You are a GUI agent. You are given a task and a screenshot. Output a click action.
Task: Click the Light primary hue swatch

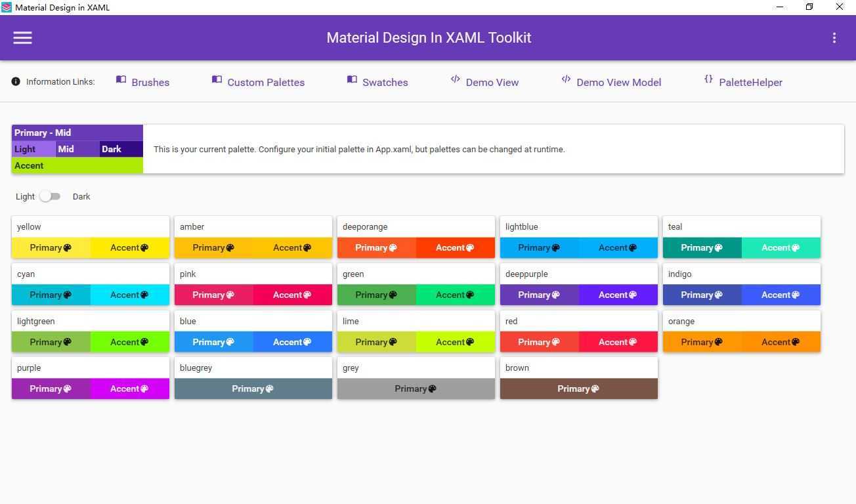(x=33, y=149)
